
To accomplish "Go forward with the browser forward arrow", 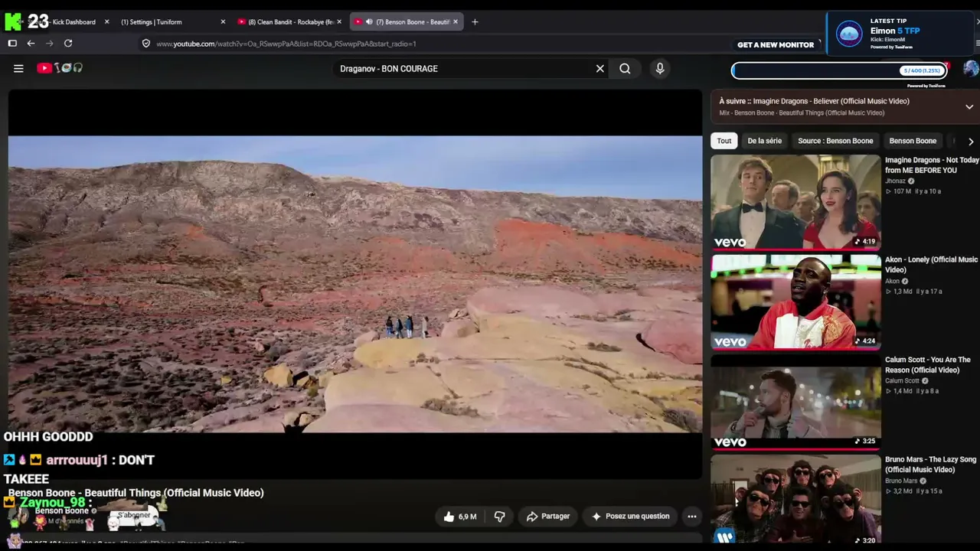I will (x=49, y=44).
